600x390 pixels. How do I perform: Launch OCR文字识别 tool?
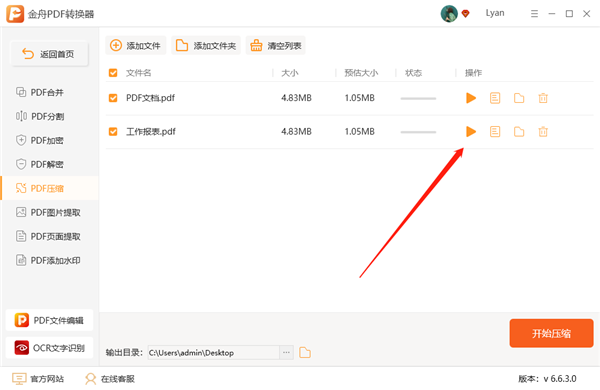[49, 348]
